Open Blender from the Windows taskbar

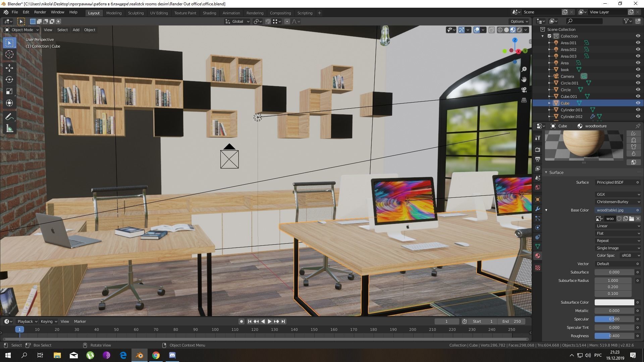[140, 355]
